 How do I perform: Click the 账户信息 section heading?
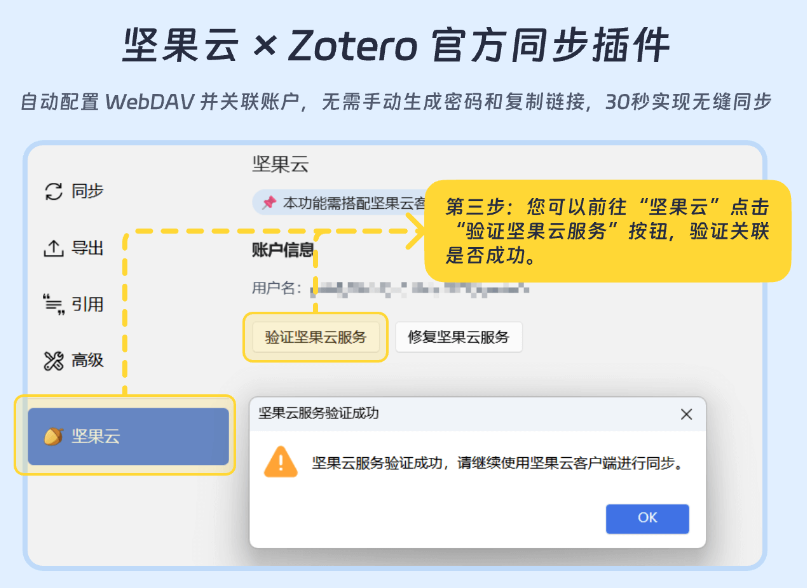[283, 251]
